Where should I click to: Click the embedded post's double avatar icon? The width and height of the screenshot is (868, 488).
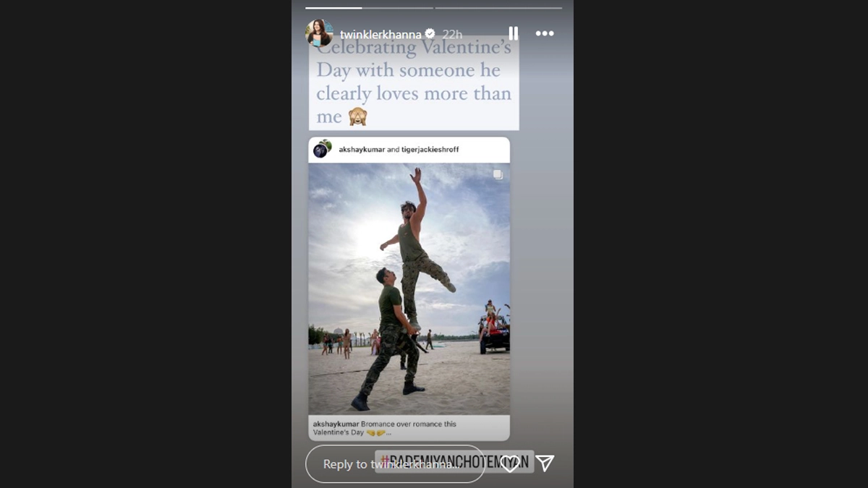pos(322,149)
